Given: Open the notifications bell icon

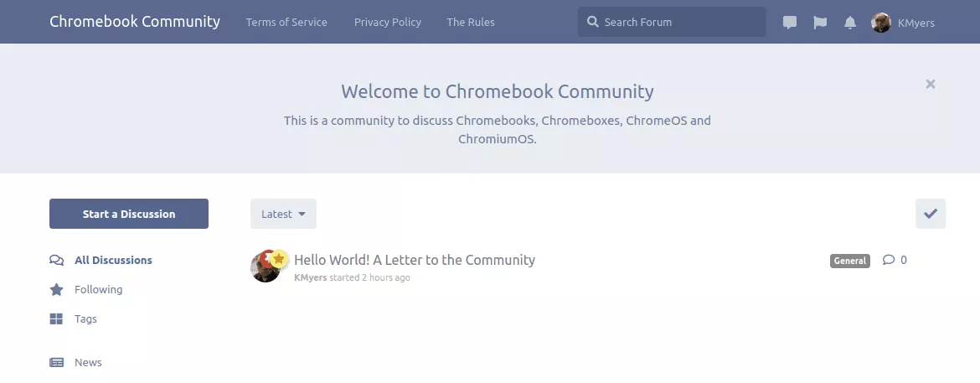Looking at the screenshot, I should click(850, 23).
